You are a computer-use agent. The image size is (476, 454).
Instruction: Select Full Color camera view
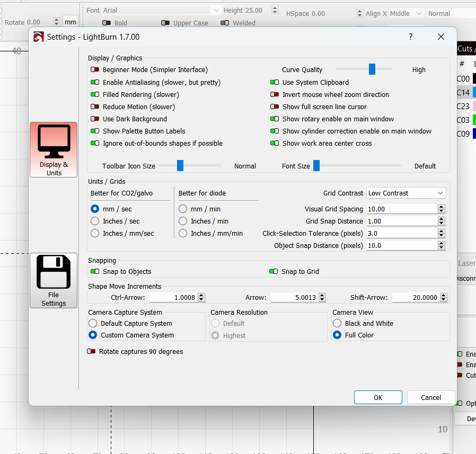(337, 335)
